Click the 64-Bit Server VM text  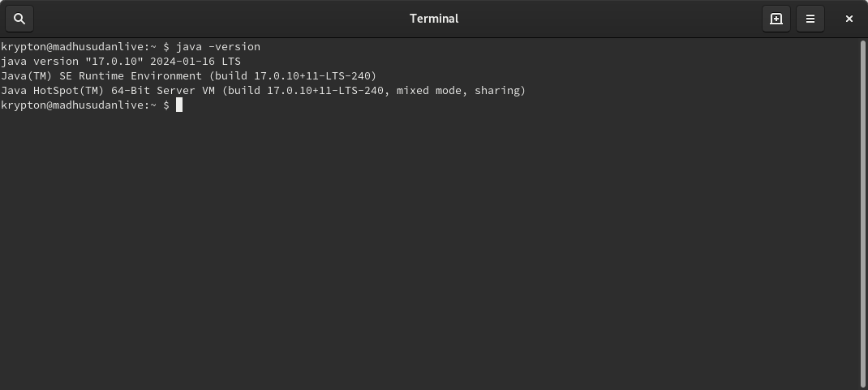pyautogui.click(x=163, y=91)
